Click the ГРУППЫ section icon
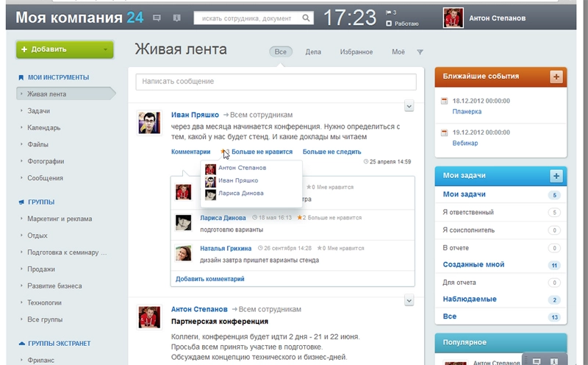This screenshot has width=588, height=365. (21, 202)
